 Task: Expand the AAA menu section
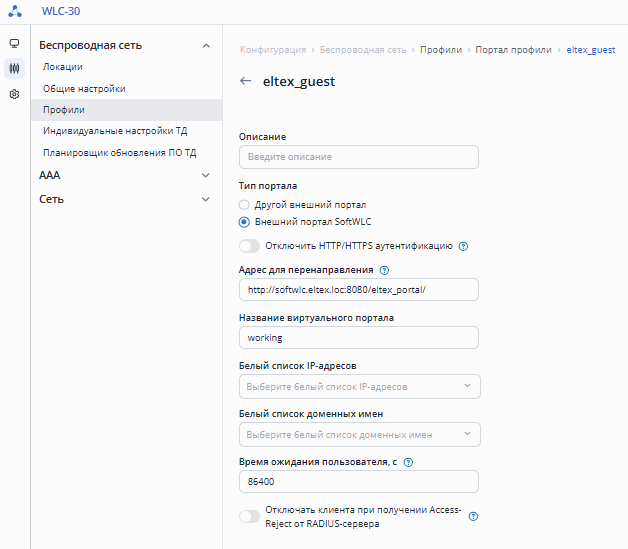125,175
